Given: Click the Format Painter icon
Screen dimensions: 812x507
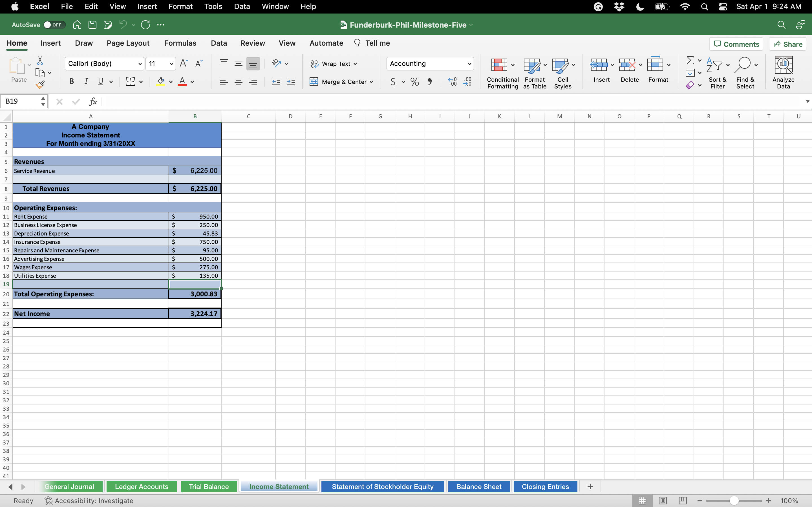Looking at the screenshot, I should click(40, 84).
